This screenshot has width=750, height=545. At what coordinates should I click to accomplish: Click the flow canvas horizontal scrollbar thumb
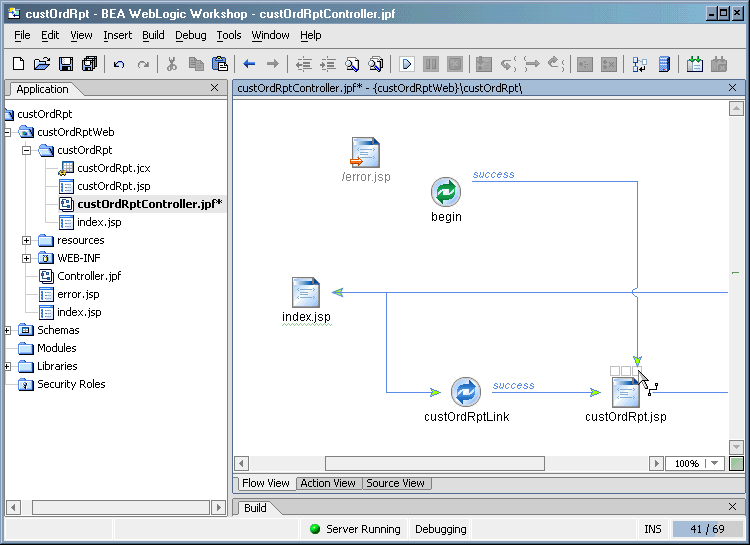click(435, 463)
